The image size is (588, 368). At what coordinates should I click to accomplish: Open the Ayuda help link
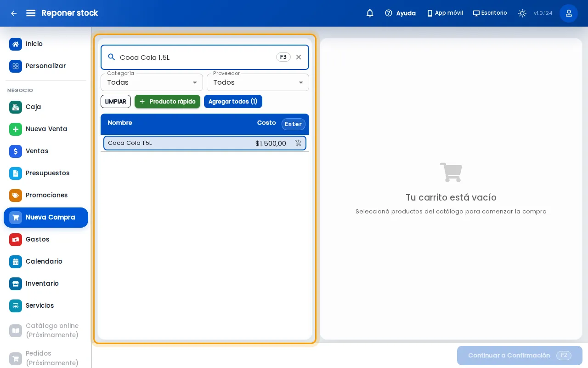[400, 13]
